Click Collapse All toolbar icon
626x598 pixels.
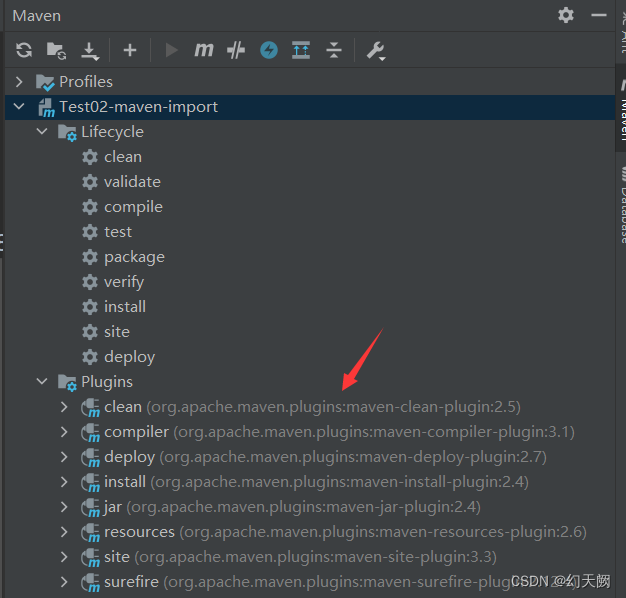(334, 50)
